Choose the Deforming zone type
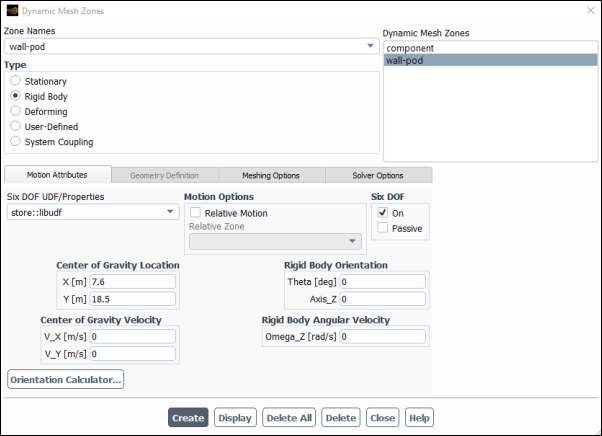The height and width of the screenshot is (436, 602). (x=15, y=111)
